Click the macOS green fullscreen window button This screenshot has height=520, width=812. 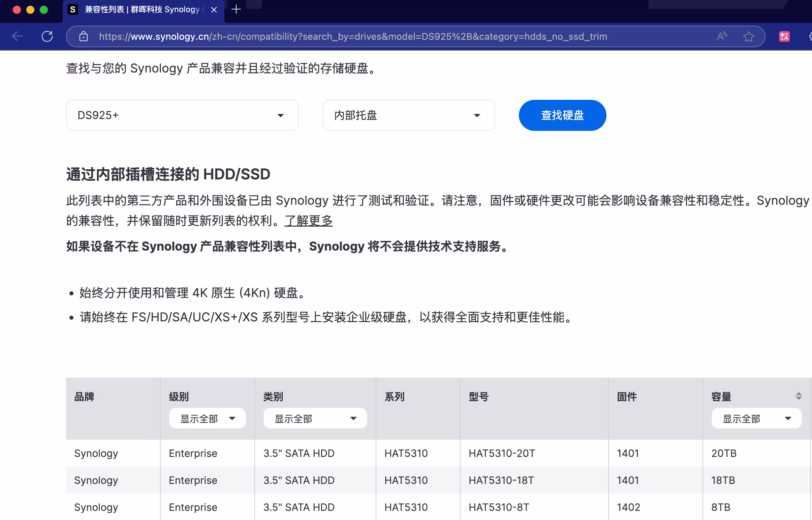[x=44, y=10]
